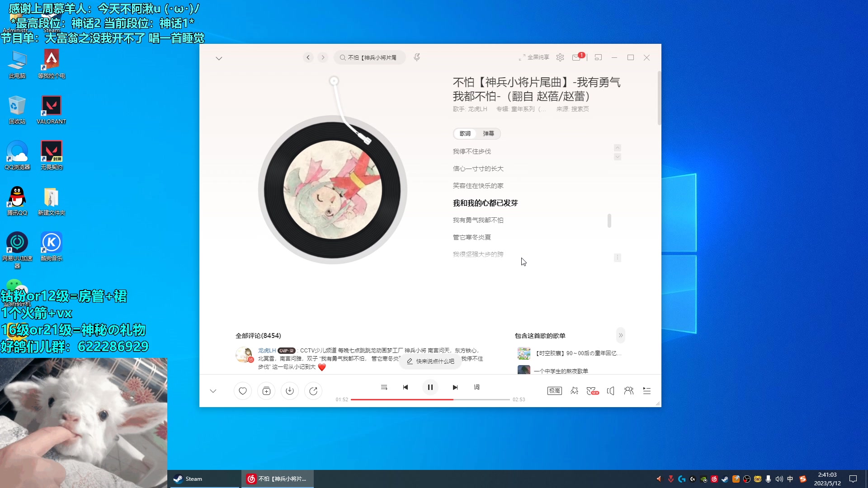Like the song with the heart icon
The width and height of the screenshot is (868, 488).
point(243,391)
